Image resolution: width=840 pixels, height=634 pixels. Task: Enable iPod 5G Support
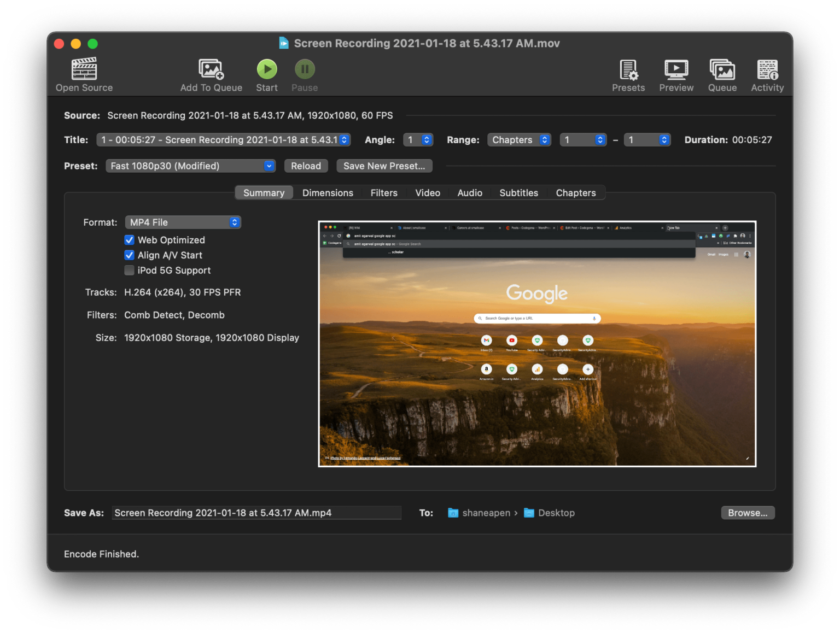129,270
